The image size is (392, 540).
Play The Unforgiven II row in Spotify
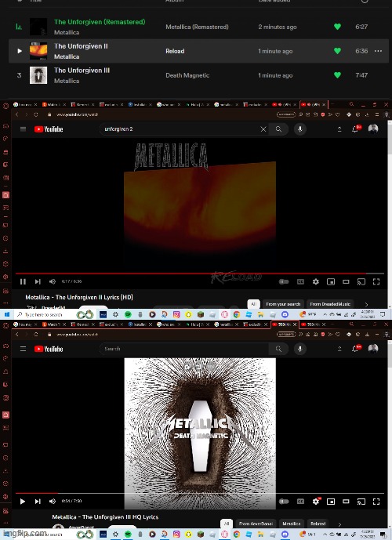click(20, 51)
